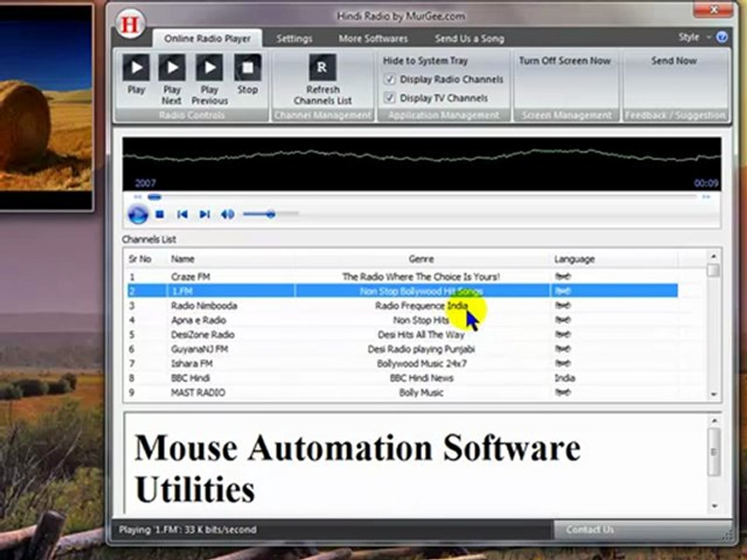This screenshot has height=560, width=747.
Task: Click the genre text 'Desi Hits All The Way'
Action: tap(421, 334)
